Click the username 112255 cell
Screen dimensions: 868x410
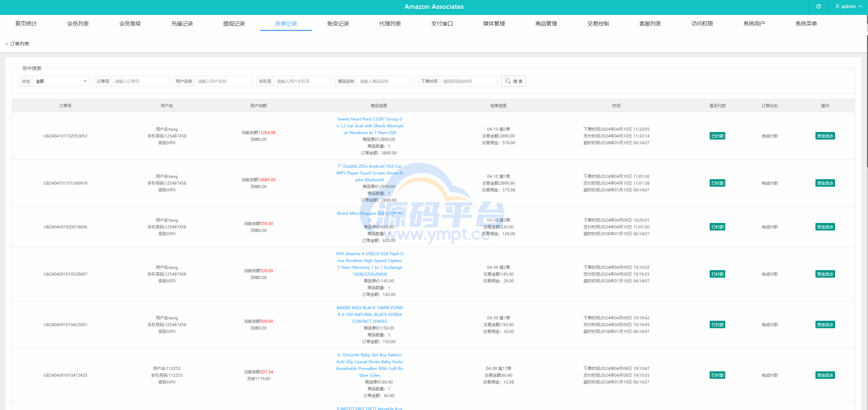click(167, 368)
